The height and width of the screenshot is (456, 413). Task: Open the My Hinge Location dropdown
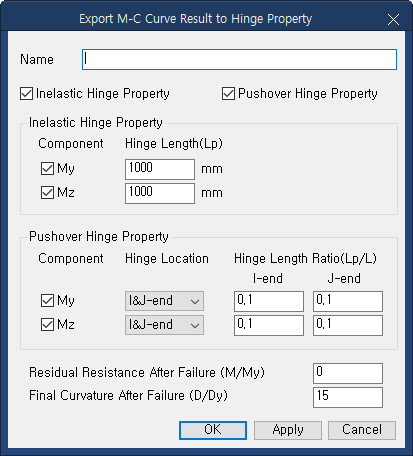(164, 301)
